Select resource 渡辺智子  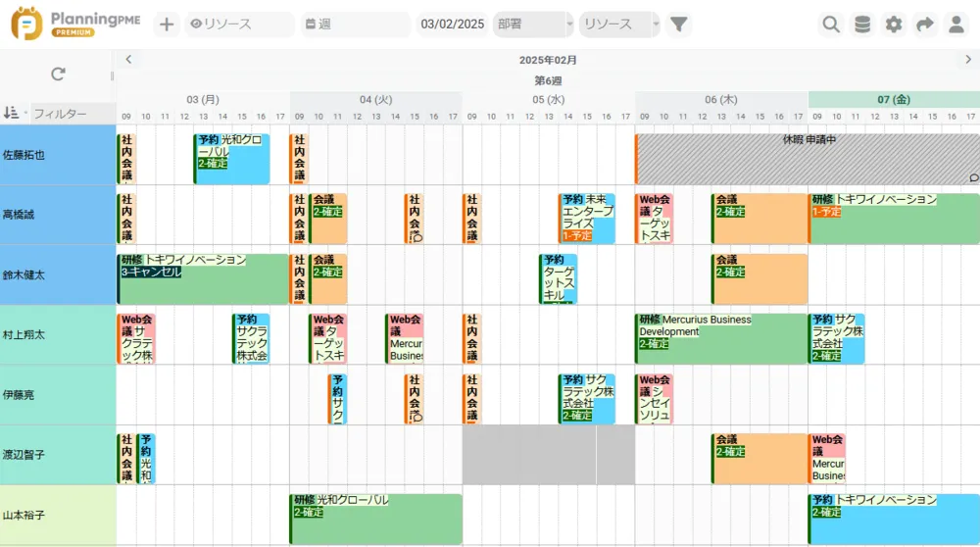[x=58, y=455]
